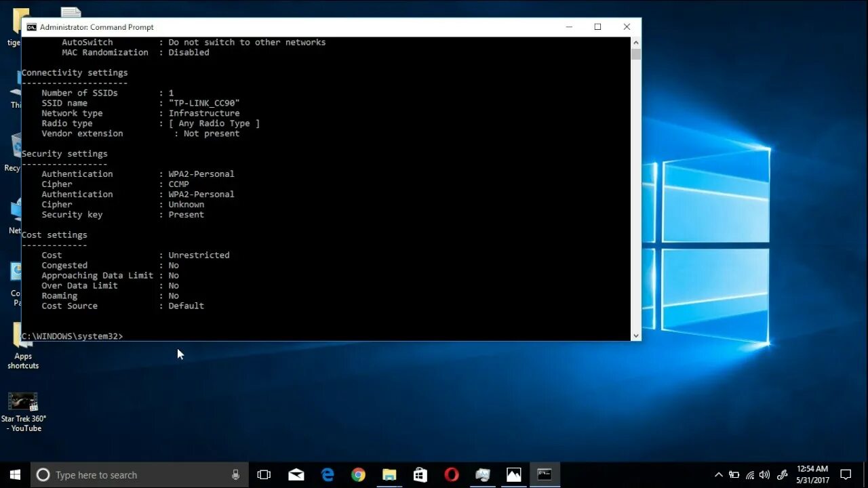This screenshot has height=488, width=868.
Task: Click the Network type label
Action: pos(72,113)
